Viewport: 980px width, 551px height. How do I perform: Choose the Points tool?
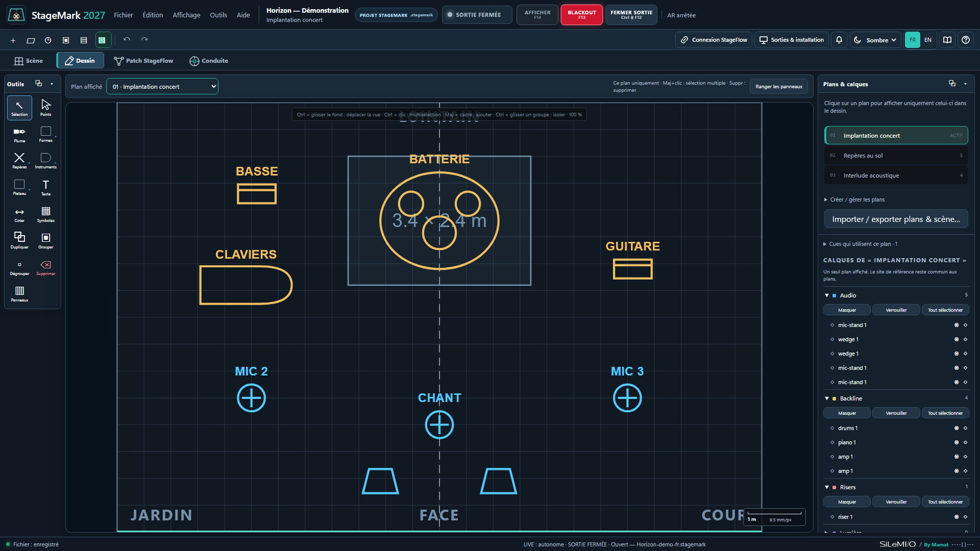tap(46, 108)
